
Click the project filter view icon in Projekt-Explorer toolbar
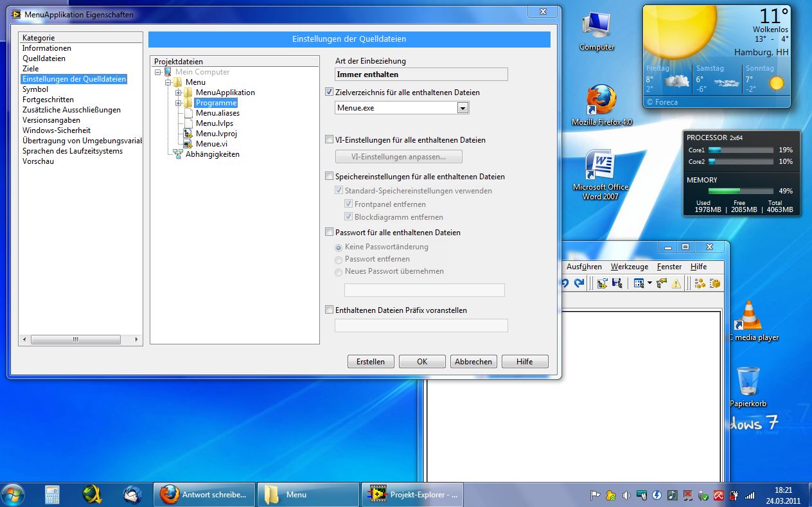(639, 283)
